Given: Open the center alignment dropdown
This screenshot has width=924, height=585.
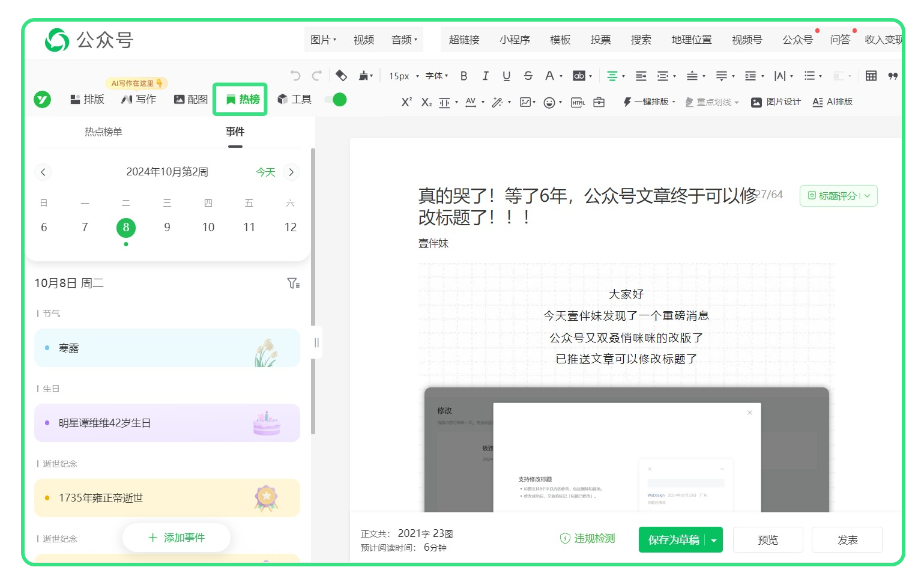Looking at the screenshot, I should point(623,76).
